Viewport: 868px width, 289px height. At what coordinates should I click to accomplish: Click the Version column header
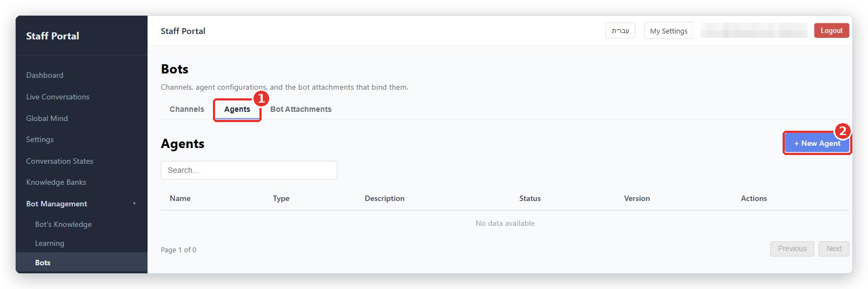click(637, 198)
